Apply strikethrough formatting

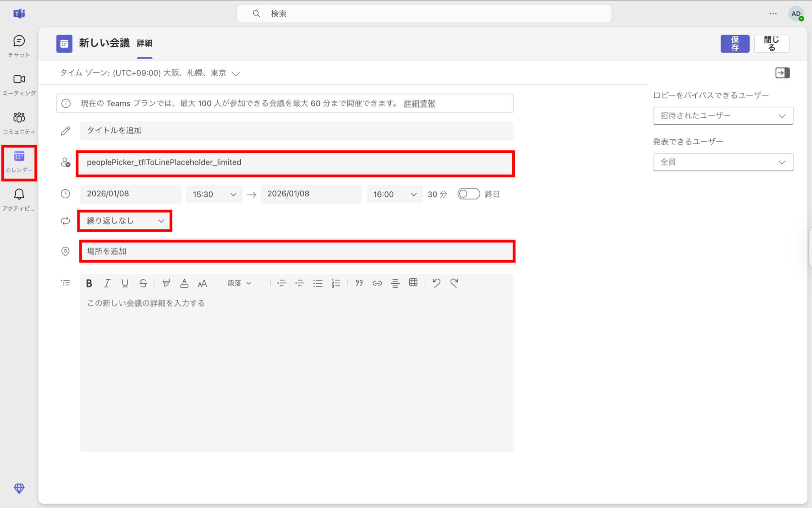click(143, 283)
